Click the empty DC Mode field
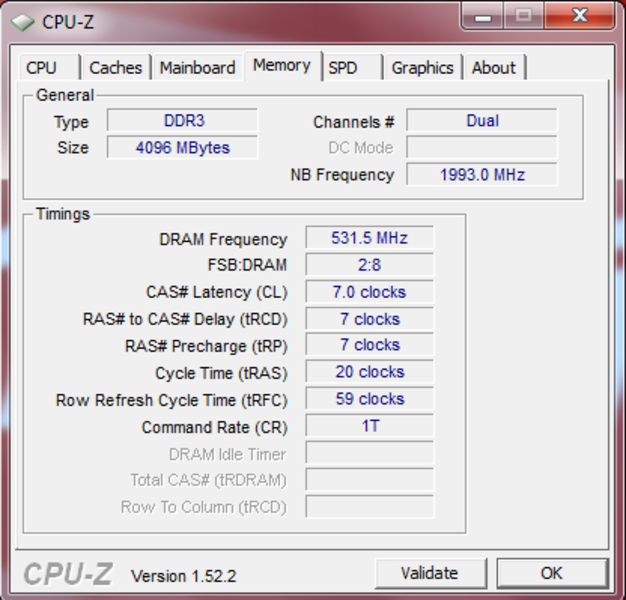Viewport: 626px width, 600px height. click(x=482, y=147)
